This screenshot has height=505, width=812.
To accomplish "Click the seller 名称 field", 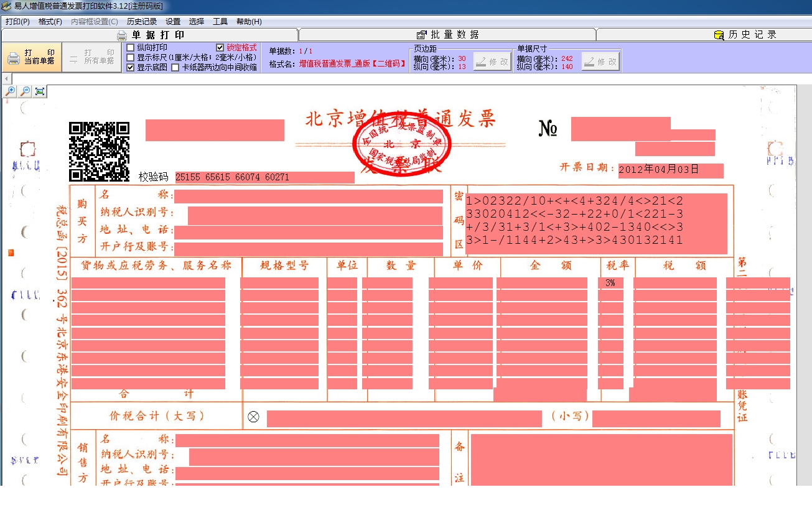I will tap(307, 441).
